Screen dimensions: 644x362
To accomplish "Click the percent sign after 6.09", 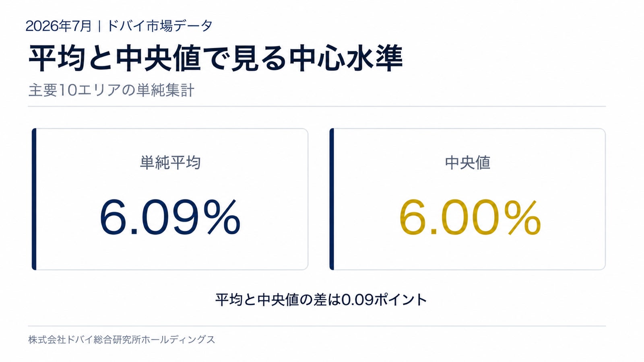I will pyautogui.click(x=222, y=218).
